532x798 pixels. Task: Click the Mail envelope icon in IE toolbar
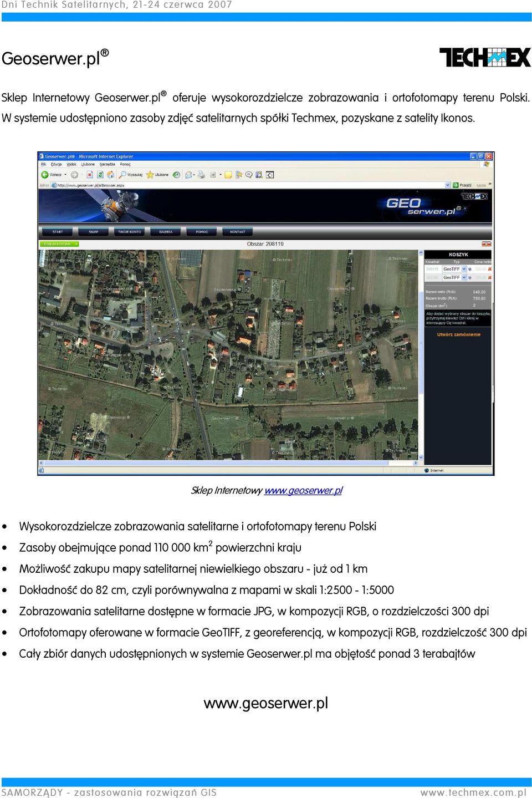tap(188, 175)
